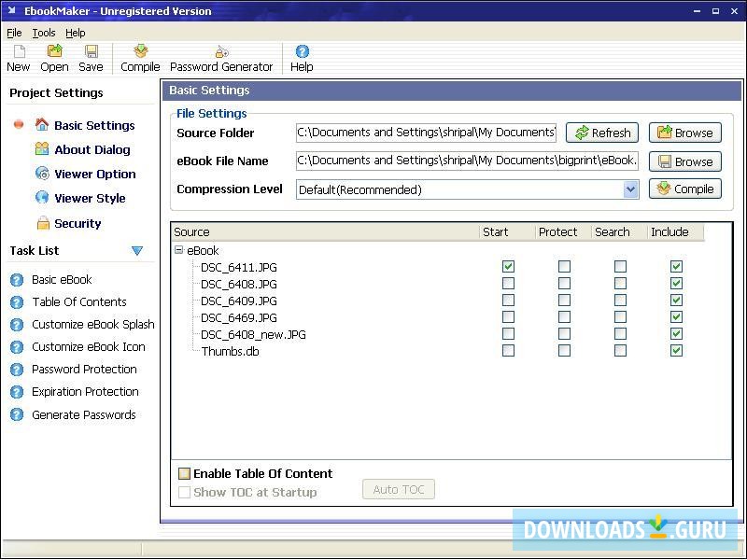
Task: Click the Help icon in toolbar
Action: coord(301,58)
